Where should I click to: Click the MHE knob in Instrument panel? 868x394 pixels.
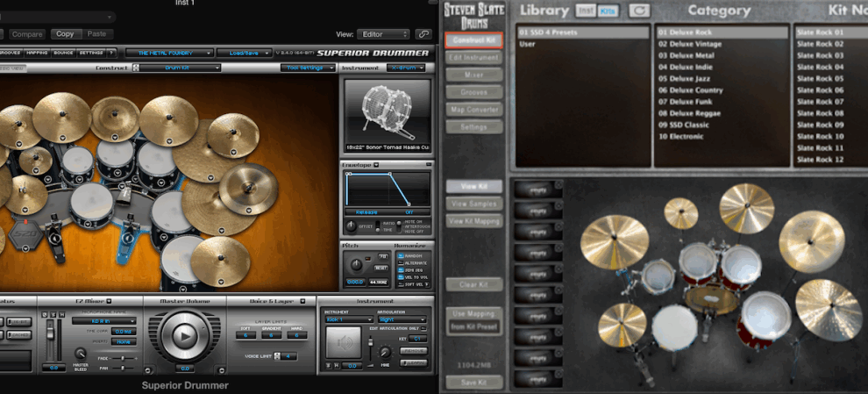point(385,351)
